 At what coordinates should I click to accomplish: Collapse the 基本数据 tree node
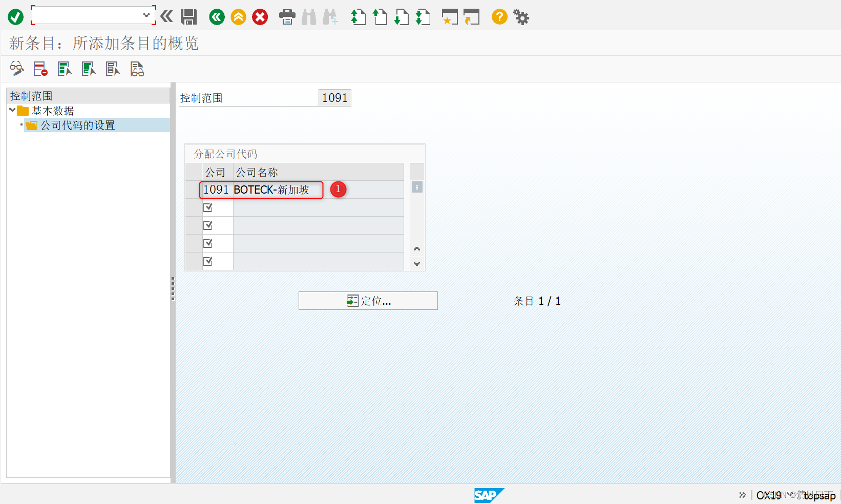coord(12,110)
